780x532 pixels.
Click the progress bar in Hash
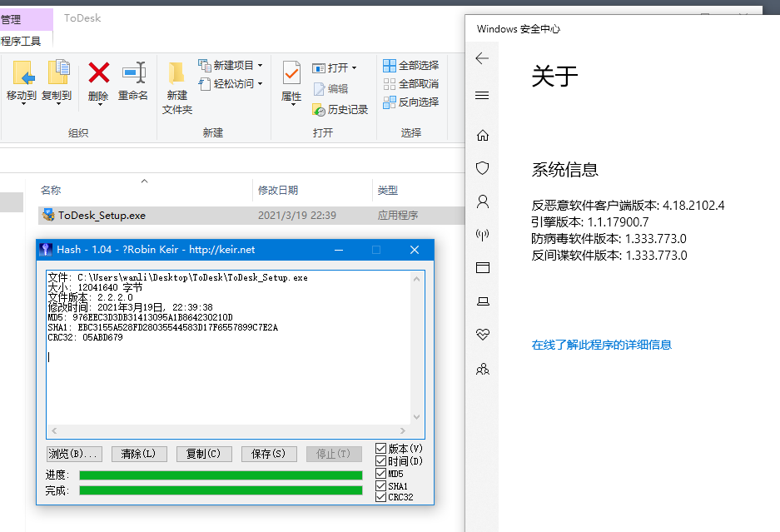pos(221,475)
